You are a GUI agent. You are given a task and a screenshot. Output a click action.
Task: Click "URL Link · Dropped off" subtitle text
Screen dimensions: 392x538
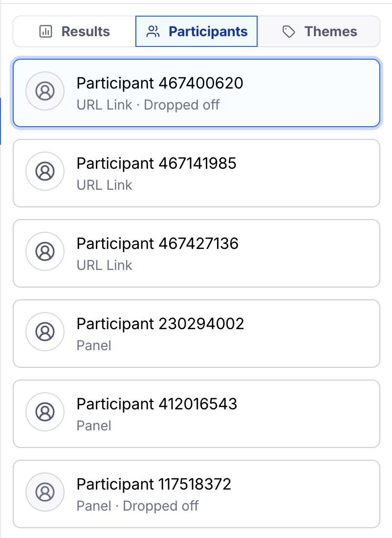pyautogui.click(x=148, y=105)
